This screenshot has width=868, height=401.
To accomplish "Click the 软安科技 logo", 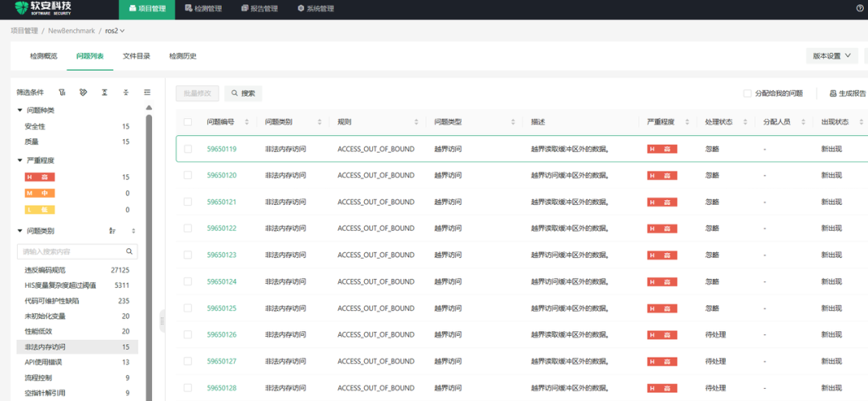I will tap(43, 8).
